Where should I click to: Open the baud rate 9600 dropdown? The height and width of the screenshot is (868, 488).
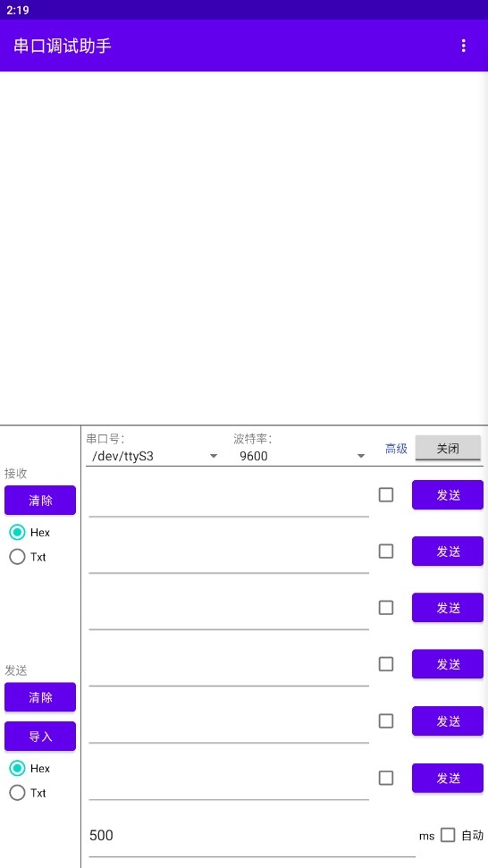click(x=299, y=456)
